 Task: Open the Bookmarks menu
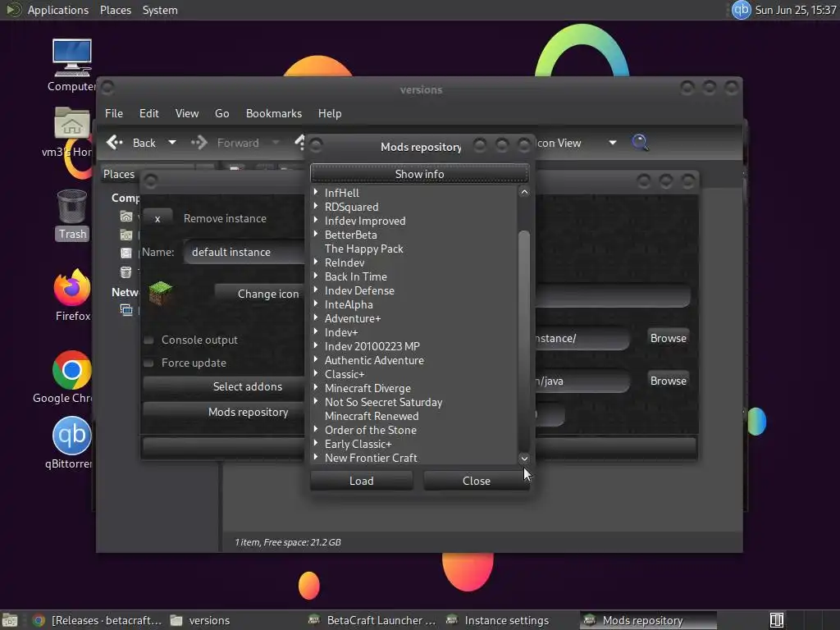274,113
